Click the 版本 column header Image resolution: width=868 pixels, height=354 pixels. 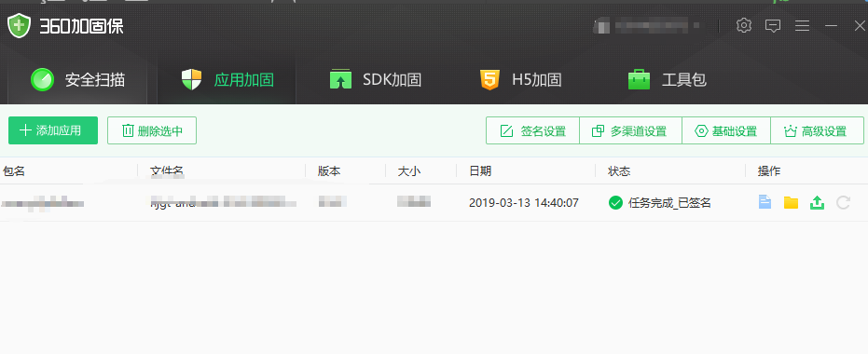tap(329, 170)
